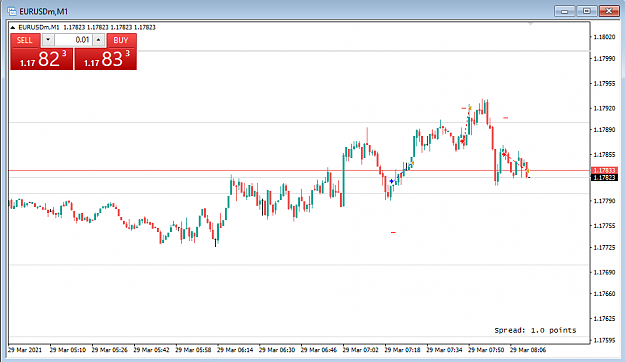This screenshot has height=362, width=625.
Task: Decrease lot volume with down arrow
Action: tap(48, 40)
